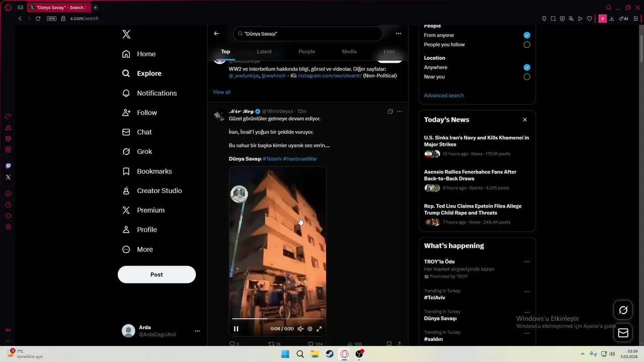Click the #Telaviv hashtag in the post
Image resolution: width=644 pixels, height=362 pixels.
click(272, 159)
